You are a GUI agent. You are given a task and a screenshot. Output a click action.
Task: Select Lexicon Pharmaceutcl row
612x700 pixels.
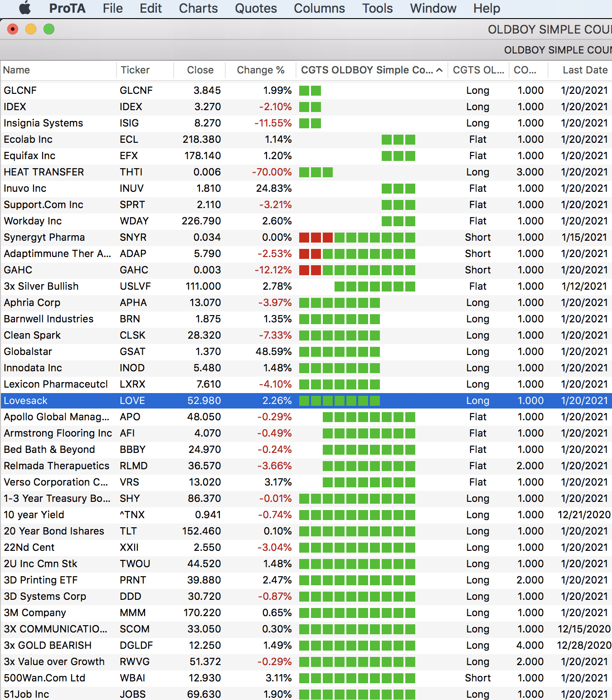(306, 384)
